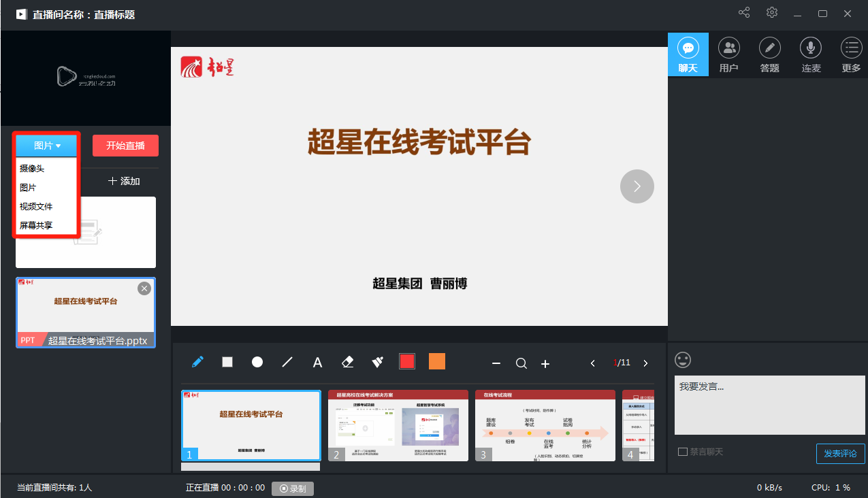Advance slide with round arrow button
Image resolution: width=868 pixels, height=498 pixels.
point(637,186)
